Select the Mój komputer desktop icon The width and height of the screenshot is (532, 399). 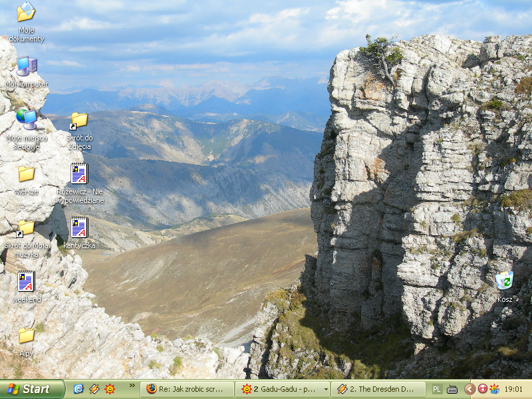pos(26,66)
